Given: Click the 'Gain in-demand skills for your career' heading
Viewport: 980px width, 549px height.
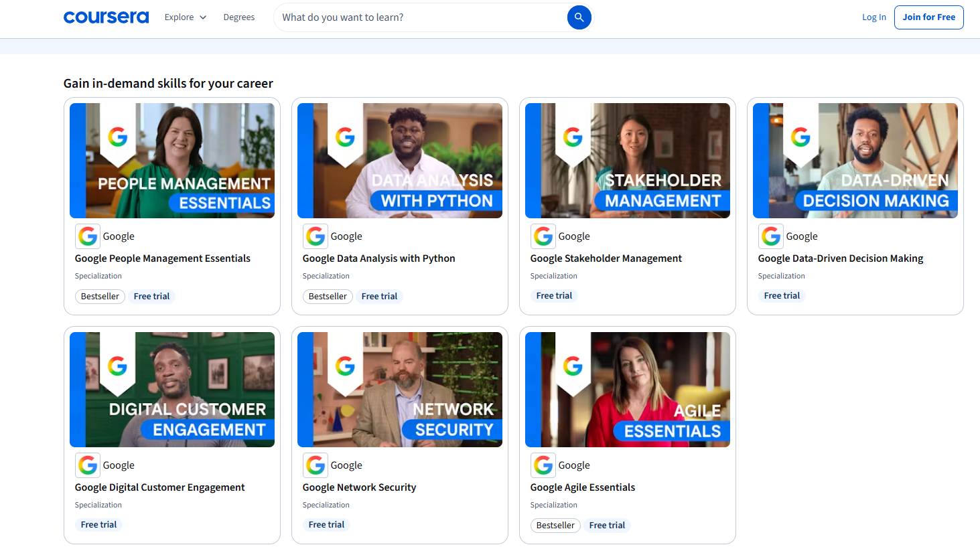Looking at the screenshot, I should click(x=168, y=84).
